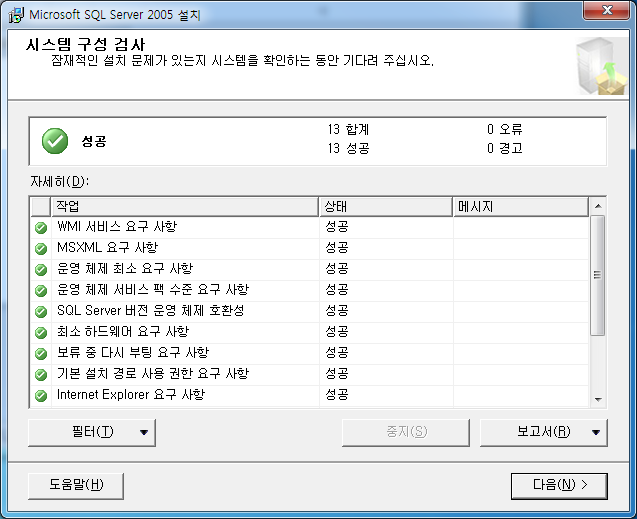Click the server box graphic in the header
This screenshot has height=519, width=637.
click(601, 66)
